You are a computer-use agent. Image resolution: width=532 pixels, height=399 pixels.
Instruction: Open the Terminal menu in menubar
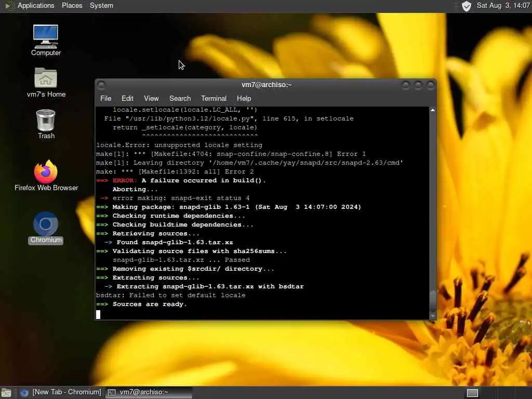214,98
